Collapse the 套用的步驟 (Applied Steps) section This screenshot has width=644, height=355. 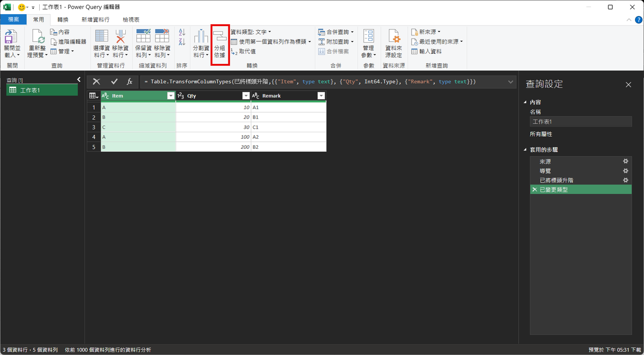(526, 150)
